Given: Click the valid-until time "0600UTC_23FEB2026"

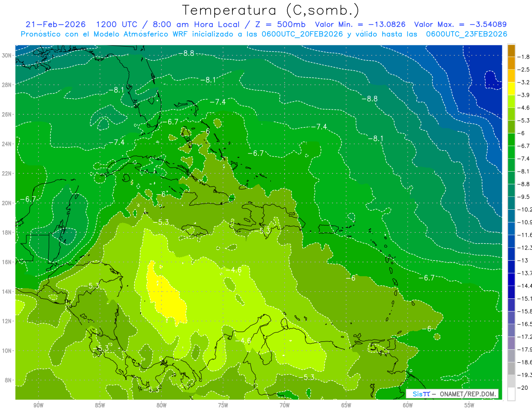Looking at the screenshot, I should click(x=466, y=34).
